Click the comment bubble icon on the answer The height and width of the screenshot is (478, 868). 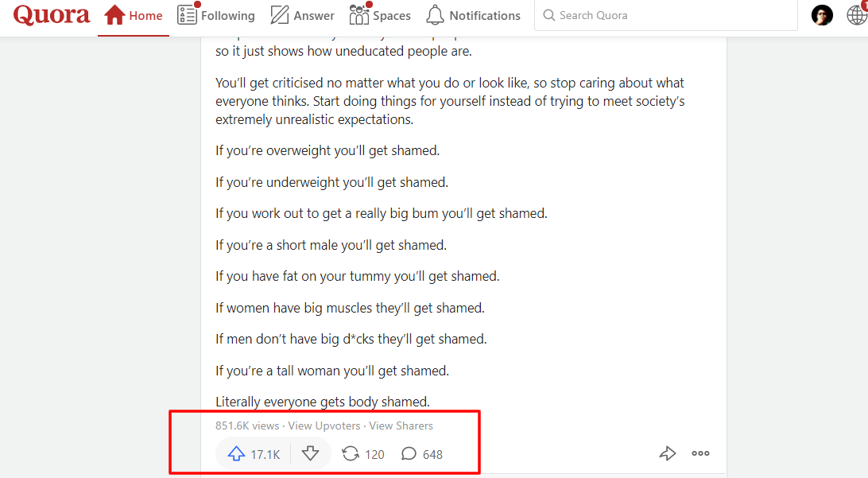(x=409, y=453)
